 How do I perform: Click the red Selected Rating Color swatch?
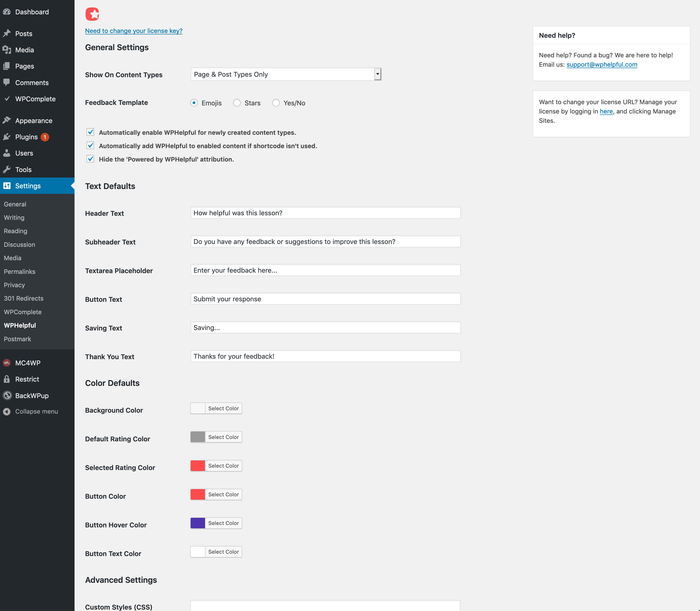coord(198,466)
